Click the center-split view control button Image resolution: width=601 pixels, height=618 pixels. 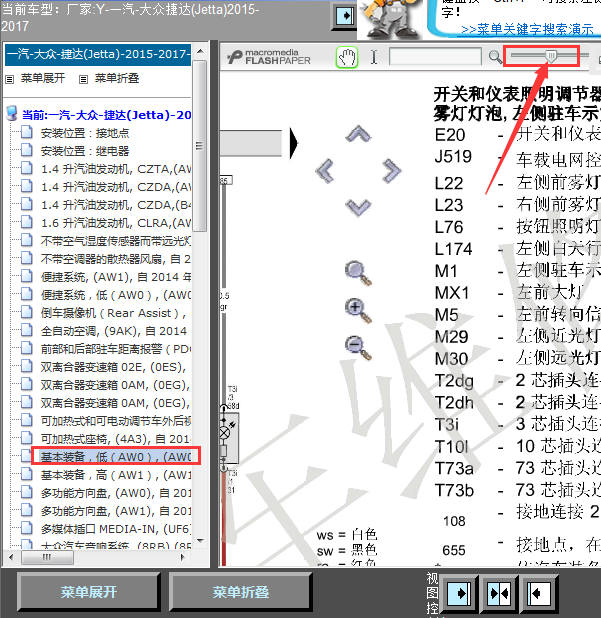pos(499,592)
